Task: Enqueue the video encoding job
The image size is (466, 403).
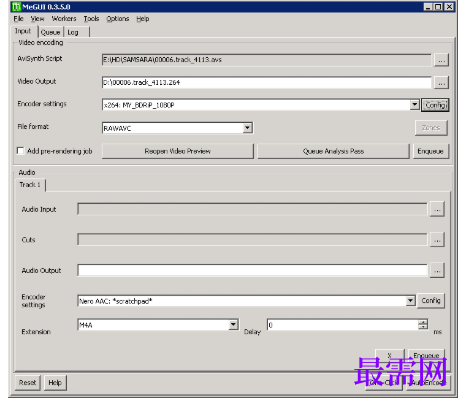Action: click(x=431, y=151)
